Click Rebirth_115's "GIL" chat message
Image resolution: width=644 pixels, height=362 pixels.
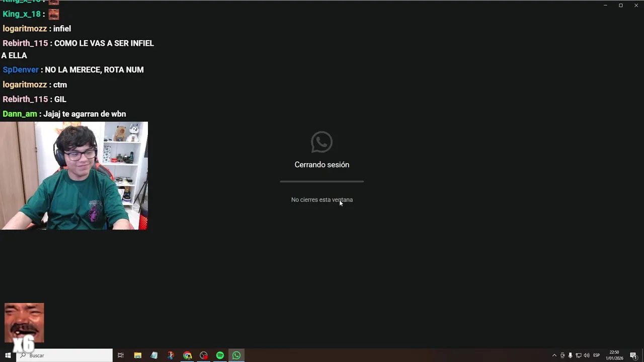click(34, 99)
